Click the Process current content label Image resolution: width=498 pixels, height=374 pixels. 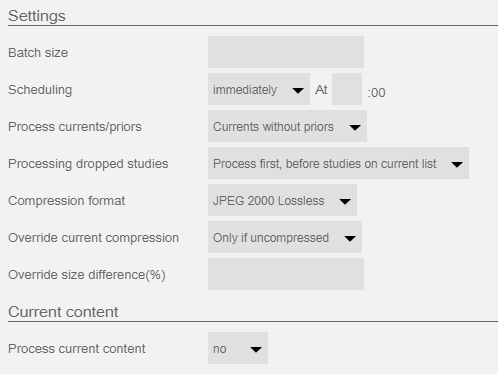(x=77, y=349)
